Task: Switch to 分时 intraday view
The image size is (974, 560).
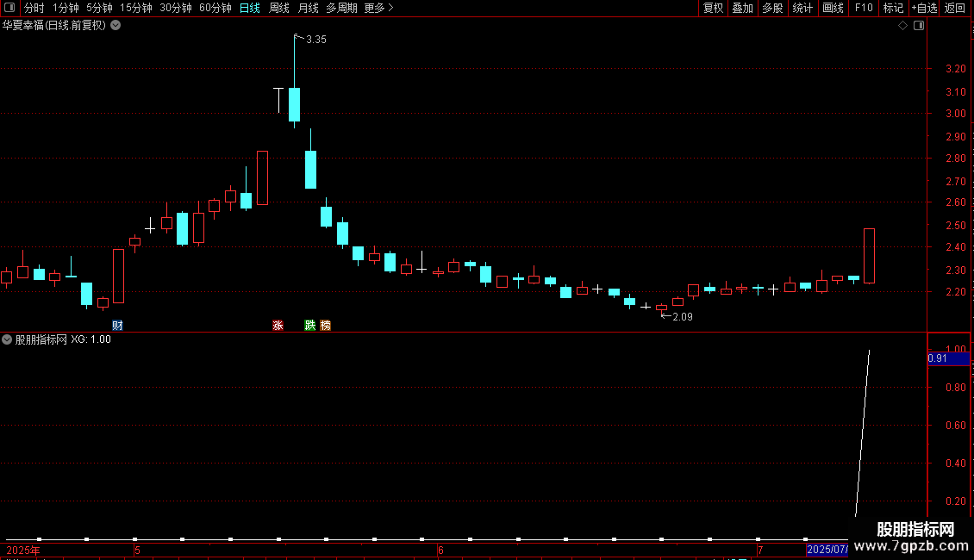Action: tap(34, 8)
